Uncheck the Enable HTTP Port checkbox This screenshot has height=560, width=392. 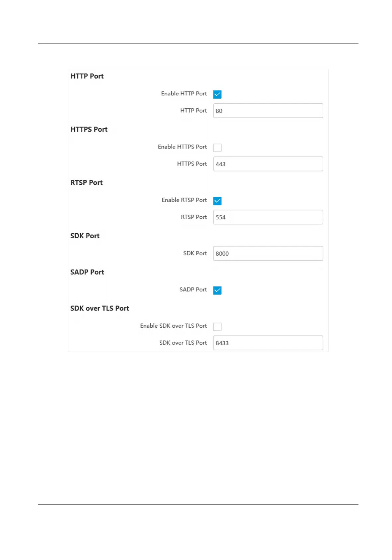point(217,94)
